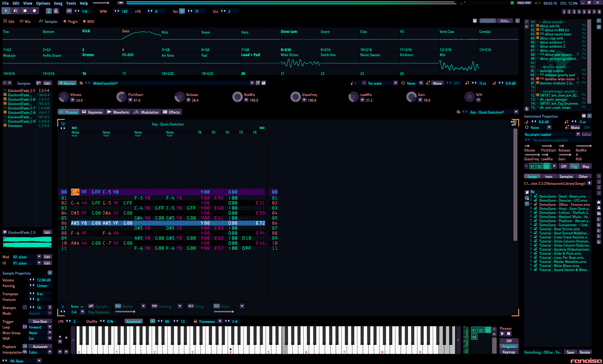Switch to the Keyzones tab
Viewport: 603px width, 364px height.
(92, 112)
